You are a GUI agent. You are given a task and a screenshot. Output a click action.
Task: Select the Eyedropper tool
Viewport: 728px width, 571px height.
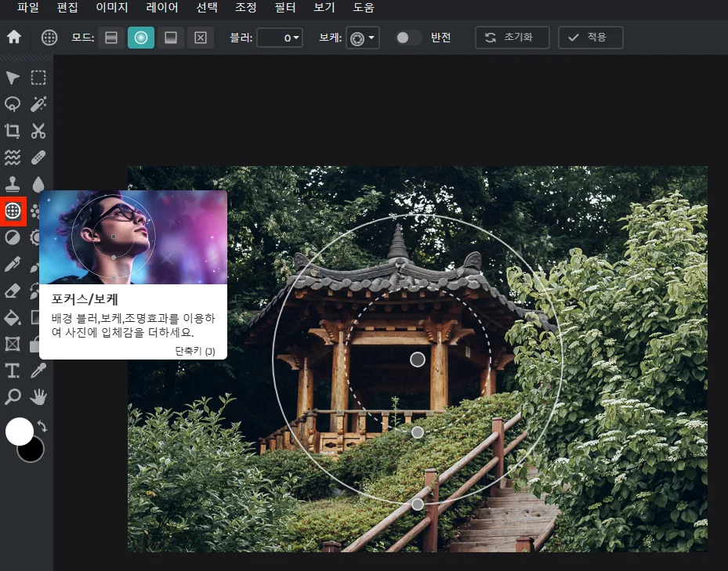(x=39, y=370)
